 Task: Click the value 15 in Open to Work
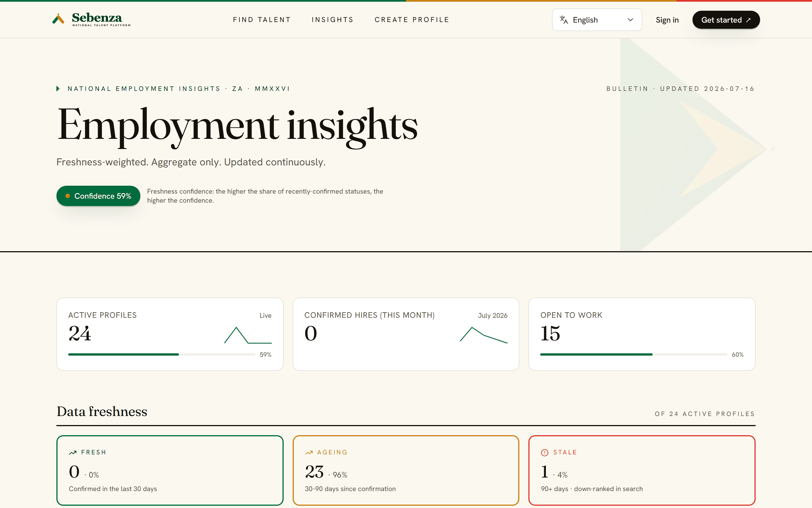tap(550, 334)
